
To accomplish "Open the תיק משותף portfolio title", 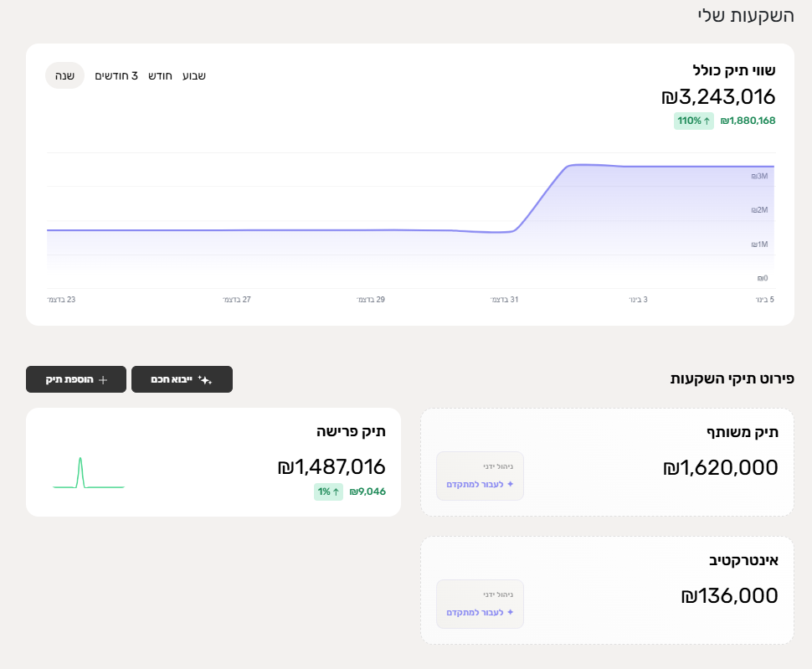I will tap(742, 432).
